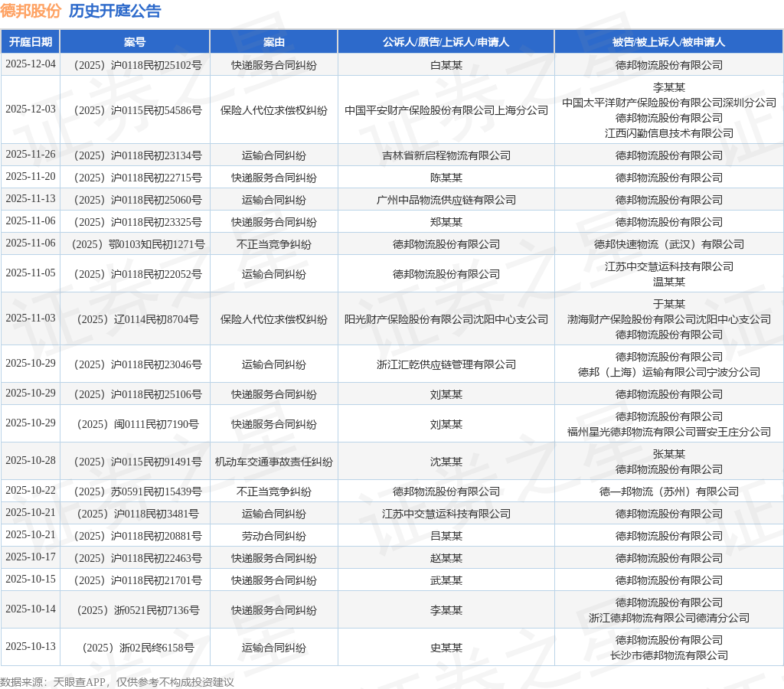Click plaintiff 白某某
This screenshot has width=784, height=689.
(446, 65)
